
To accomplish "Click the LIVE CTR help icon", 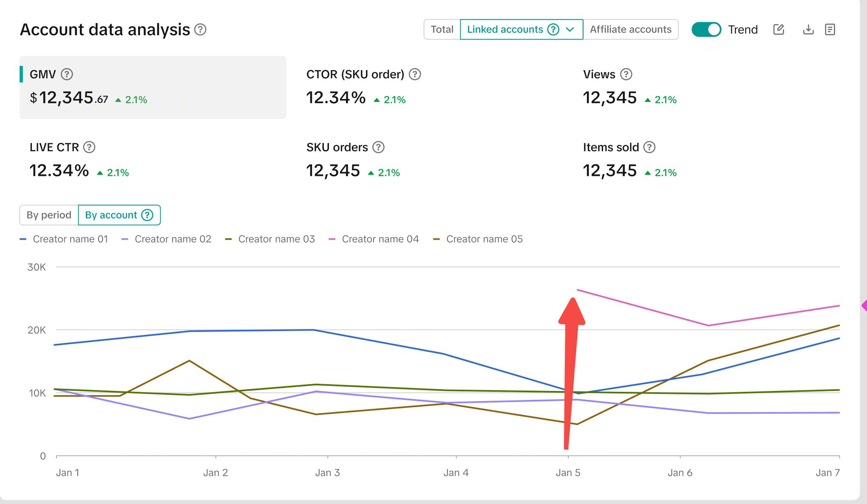I will pyautogui.click(x=89, y=147).
